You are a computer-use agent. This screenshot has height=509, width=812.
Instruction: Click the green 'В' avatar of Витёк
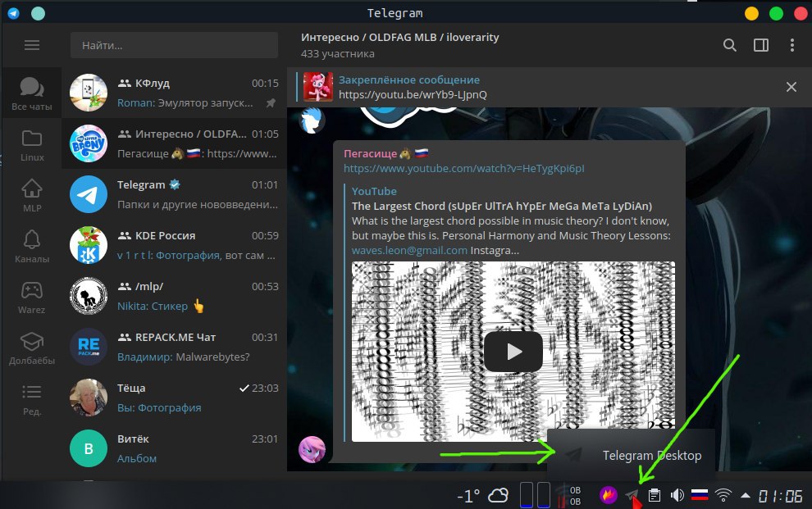pos(89,448)
